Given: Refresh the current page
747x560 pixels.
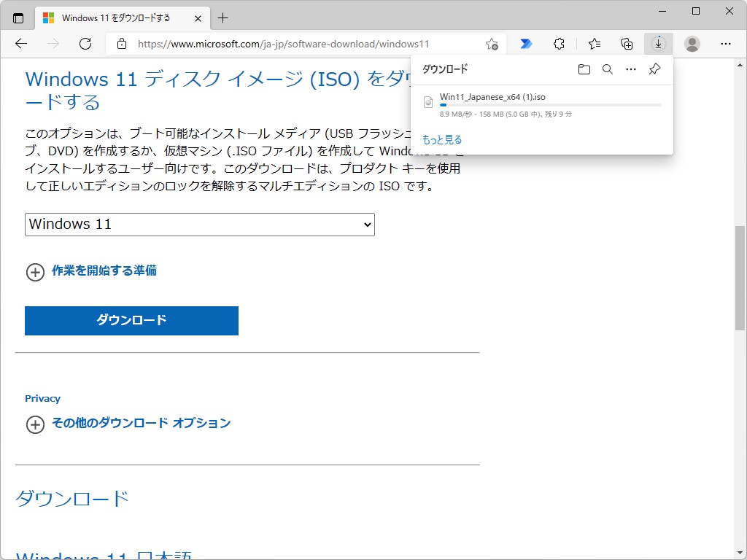Looking at the screenshot, I should [85, 43].
